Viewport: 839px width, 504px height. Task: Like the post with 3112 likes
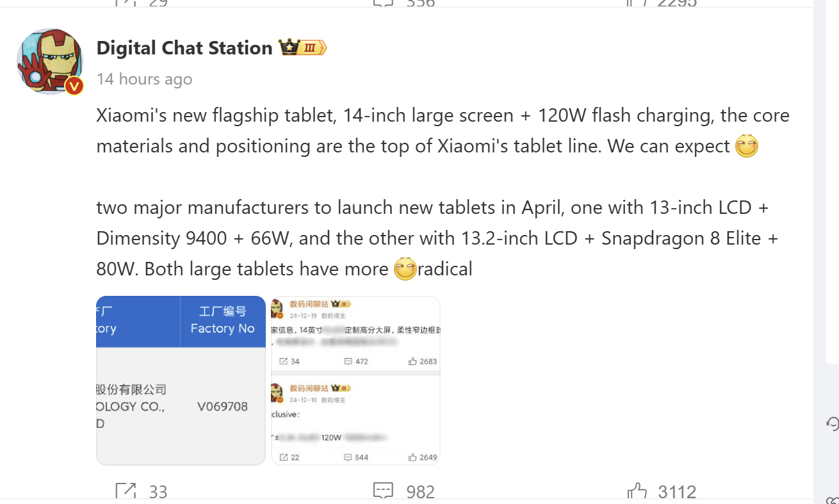pyautogui.click(x=637, y=491)
